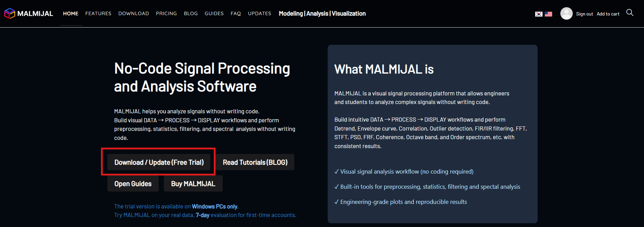
Task: Open the DOWNLOAD menu item
Action: [x=134, y=13]
